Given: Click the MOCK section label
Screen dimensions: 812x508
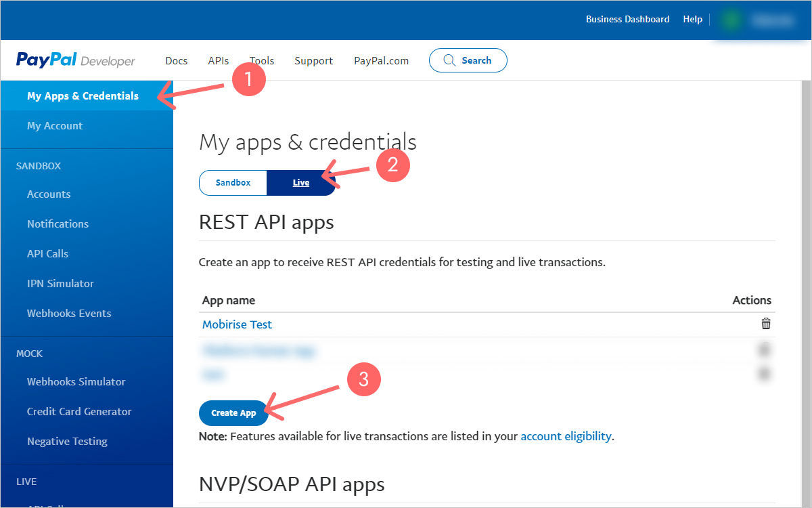Looking at the screenshot, I should [x=29, y=354].
